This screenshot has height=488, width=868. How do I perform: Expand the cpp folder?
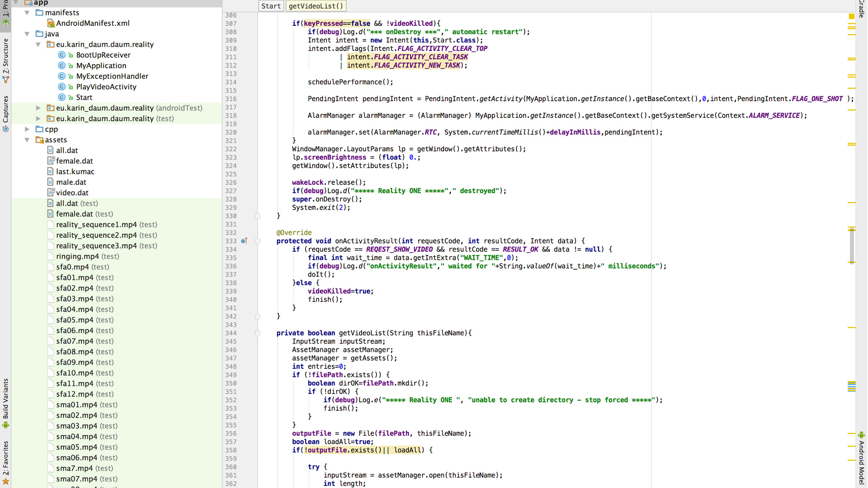[x=27, y=129]
